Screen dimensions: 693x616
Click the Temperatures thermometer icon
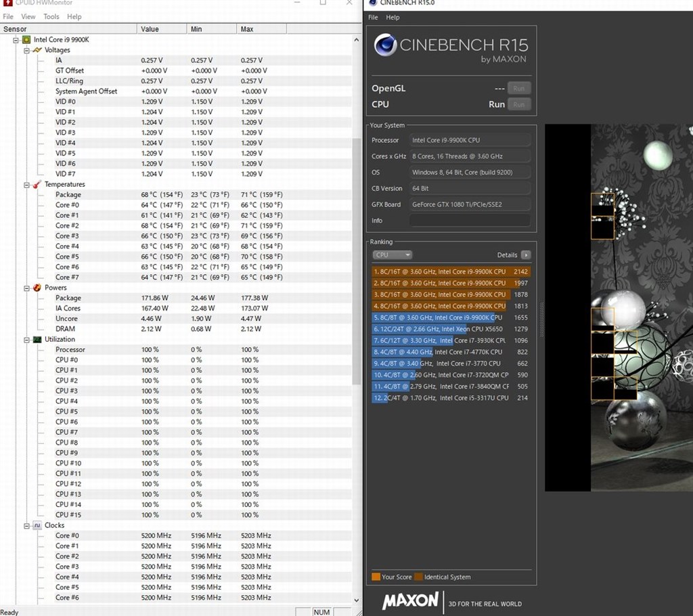36,184
